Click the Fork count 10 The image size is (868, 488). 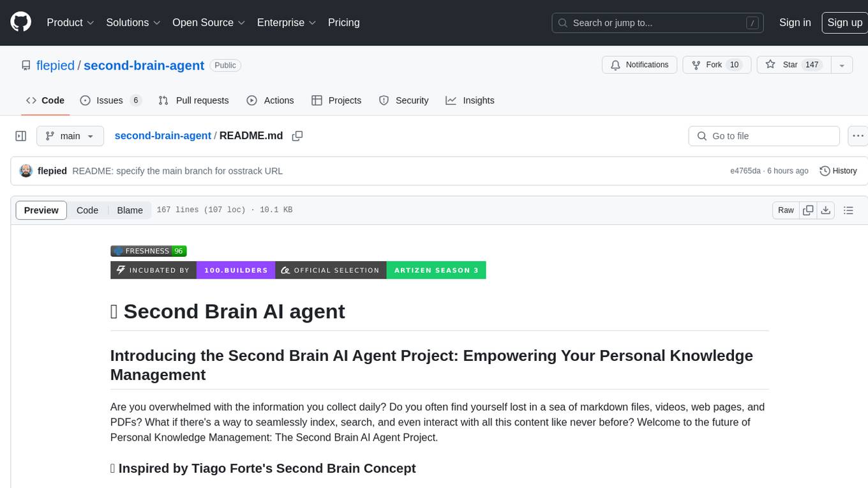point(734,65)
